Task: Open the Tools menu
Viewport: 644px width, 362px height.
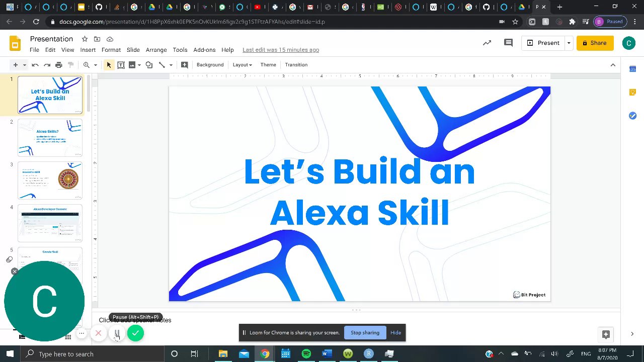Action: pyautogui.click(x=180, y=50)
